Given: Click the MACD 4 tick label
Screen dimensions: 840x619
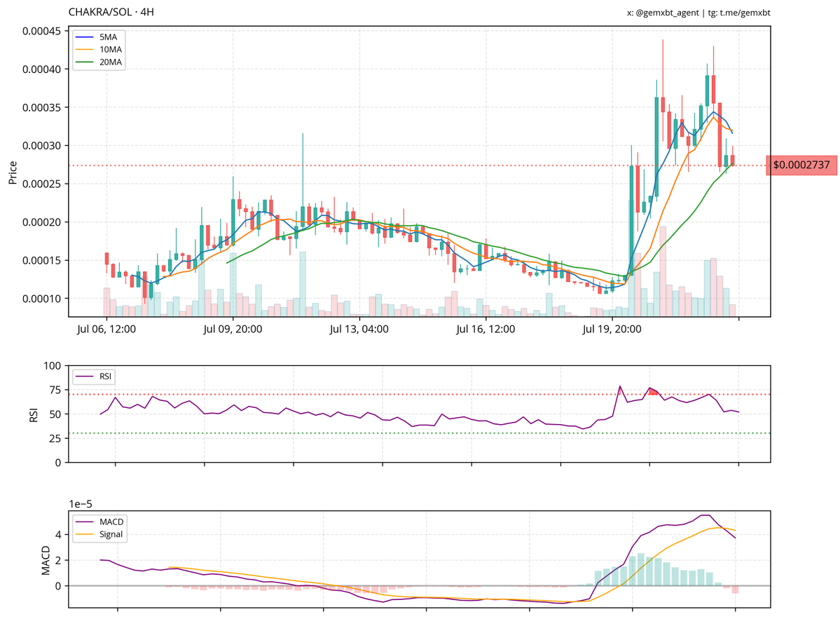Looking at the screenshot, I should (58, 535).
